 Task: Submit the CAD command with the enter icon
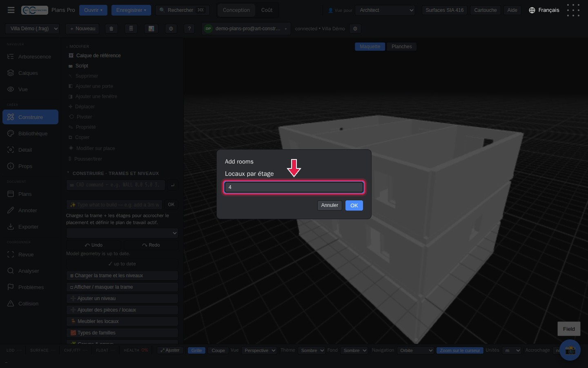tap(173, 185)
